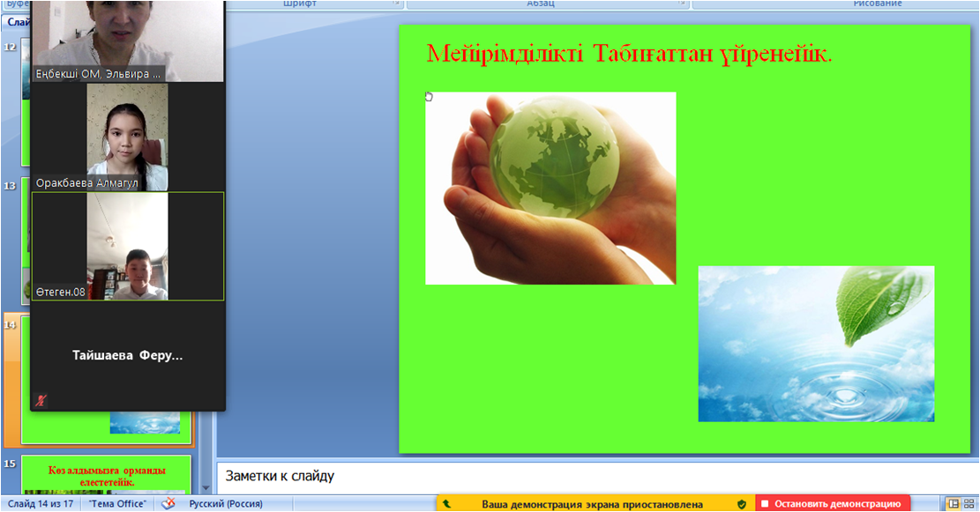
Task: Click the Тема Office status bar label
Action: pyautogui.click(x=117, y=504)
